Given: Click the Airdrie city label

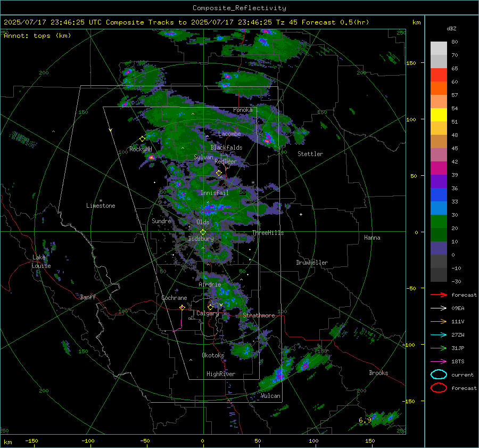Looking at the screenshot, I should (x=210, y=284).
